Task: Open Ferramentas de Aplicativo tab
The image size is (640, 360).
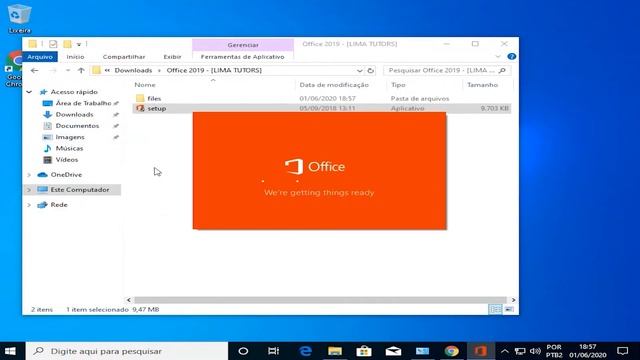Action: tap(242, 57)
